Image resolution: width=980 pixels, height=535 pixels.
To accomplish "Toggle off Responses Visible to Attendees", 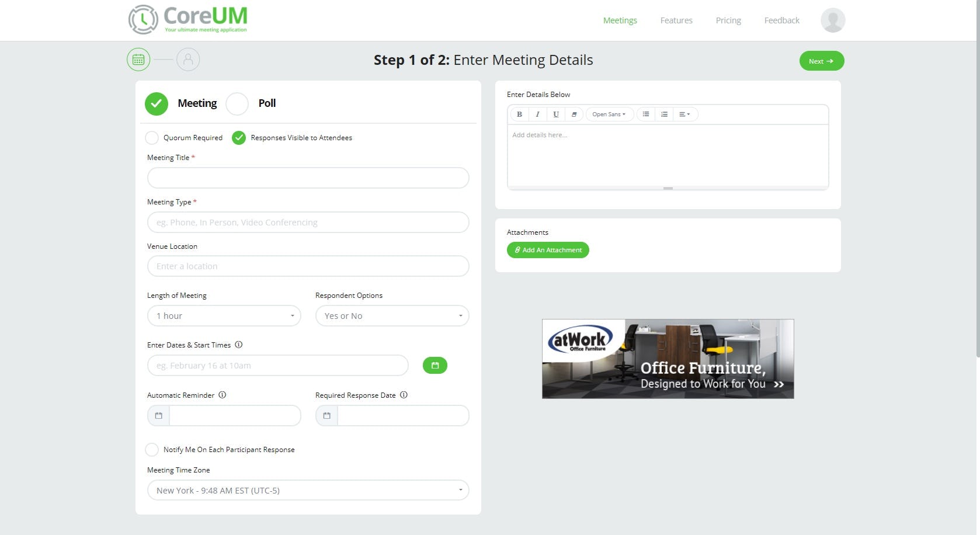I will pos(238,138).
